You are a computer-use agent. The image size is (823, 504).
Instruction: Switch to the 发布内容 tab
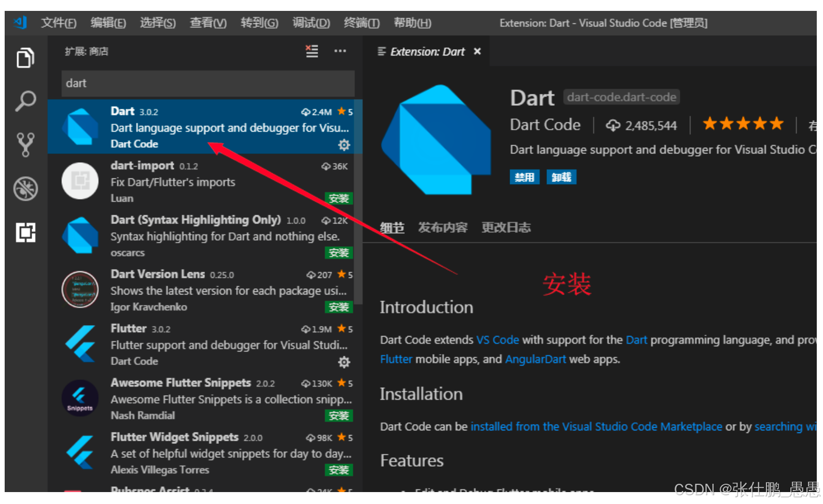[443, 228]
